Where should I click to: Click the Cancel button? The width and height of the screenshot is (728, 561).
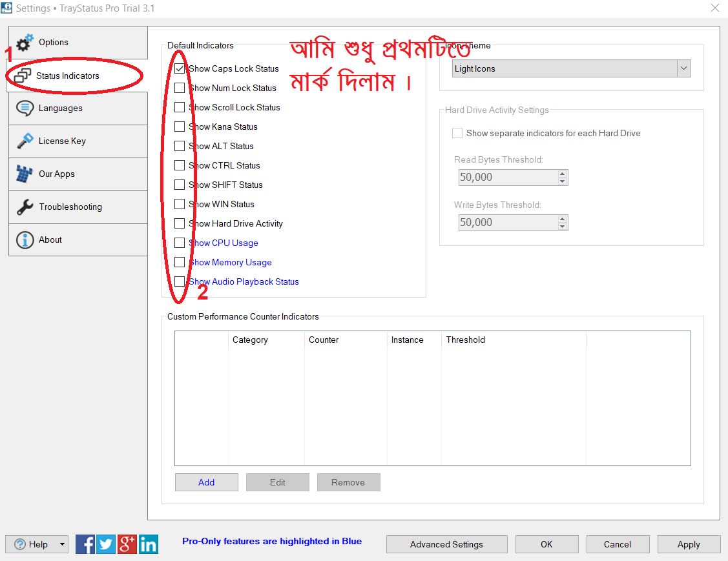(618, 544)
